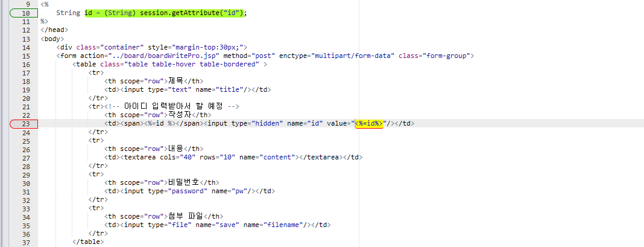Select line number 15 in the gutter

pos(26,56)
